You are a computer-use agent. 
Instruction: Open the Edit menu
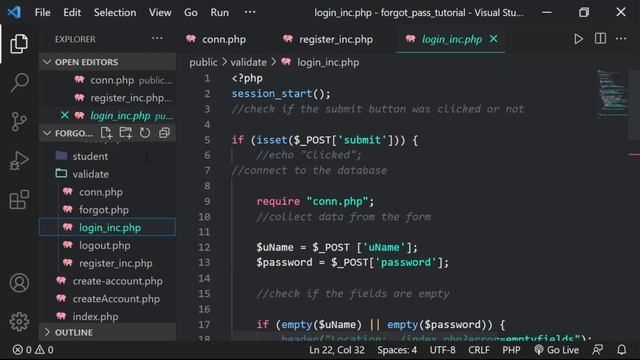[72, 13]
